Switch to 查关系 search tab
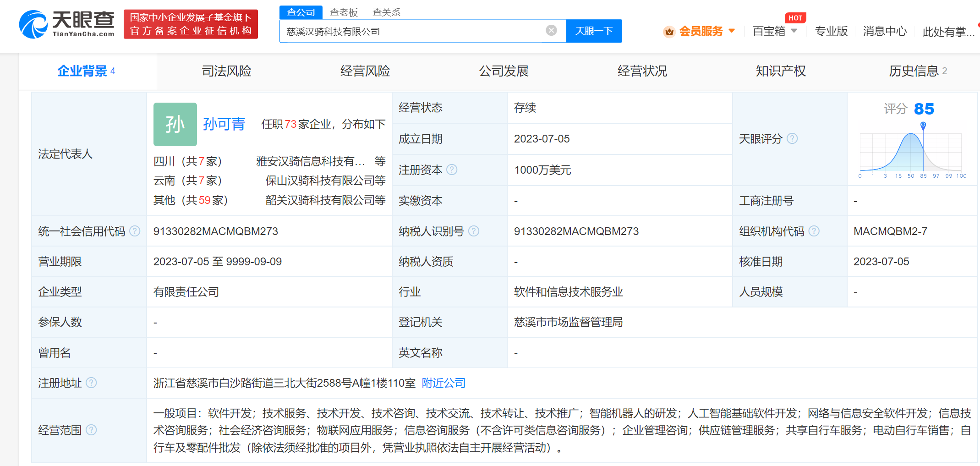Image resolution: width=980 pixels, height=466 pixels. [386, 12]
